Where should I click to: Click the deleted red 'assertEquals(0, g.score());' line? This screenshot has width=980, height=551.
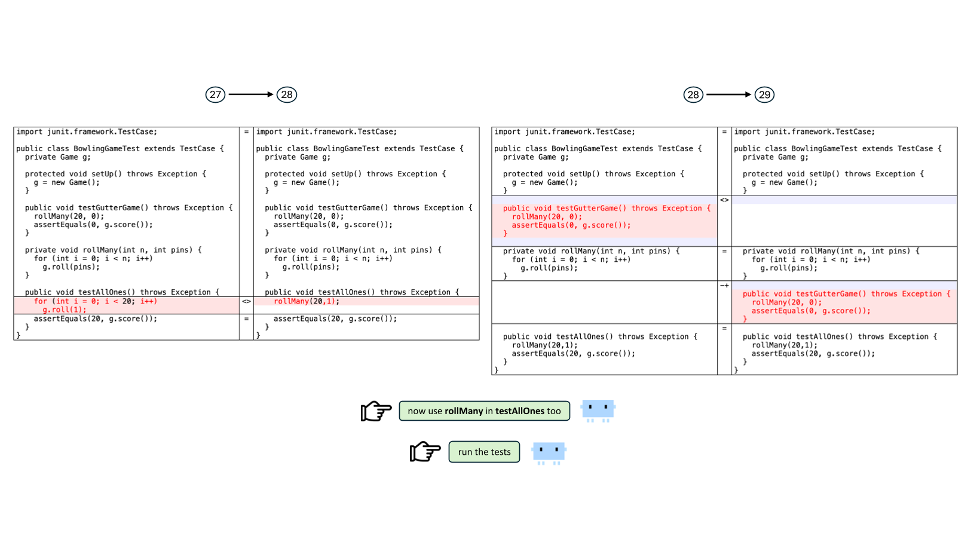click(x=571, y=225)
